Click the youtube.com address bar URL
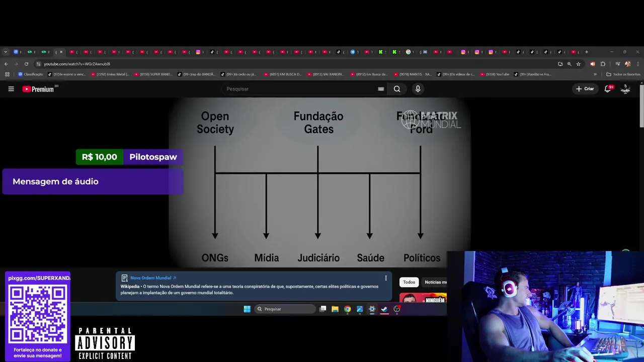The width and height of the screenshot is (644, 362). pyautogui.click(x=76, y=64)
